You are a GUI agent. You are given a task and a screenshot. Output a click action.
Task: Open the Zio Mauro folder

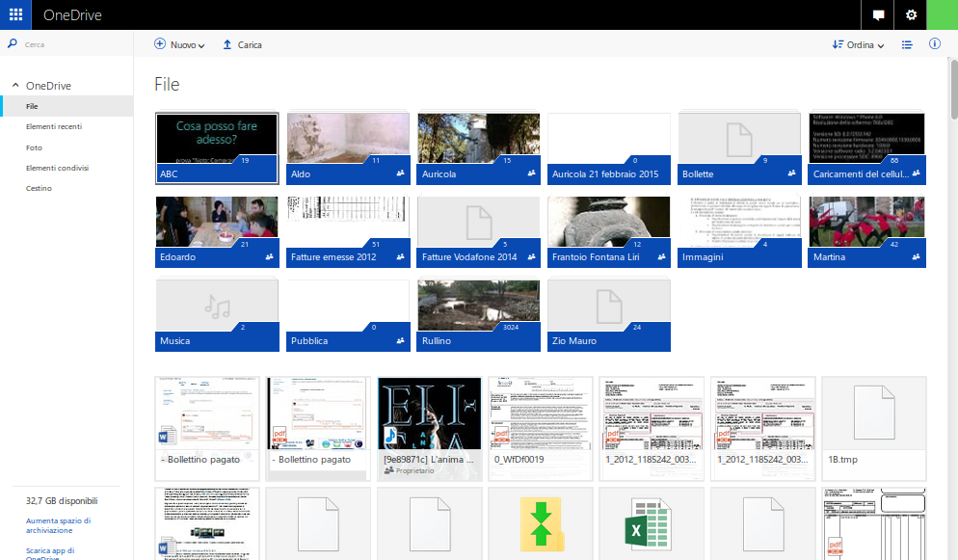608,315
